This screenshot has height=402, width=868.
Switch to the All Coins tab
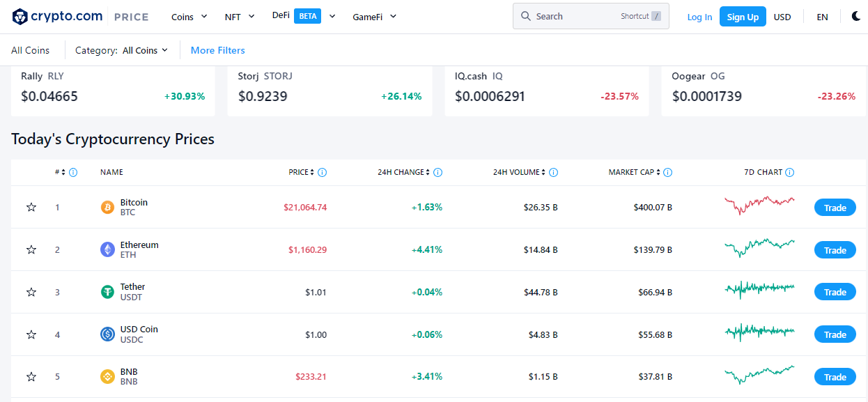pos(30,50)
